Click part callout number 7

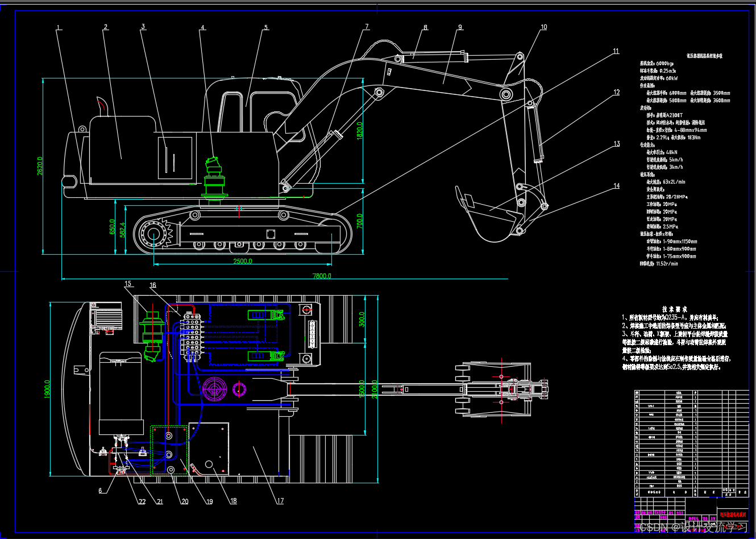(x=367, y=27)
